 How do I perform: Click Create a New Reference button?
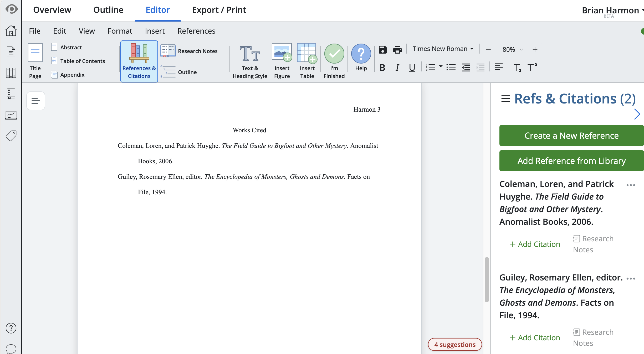tap(571, 136)
